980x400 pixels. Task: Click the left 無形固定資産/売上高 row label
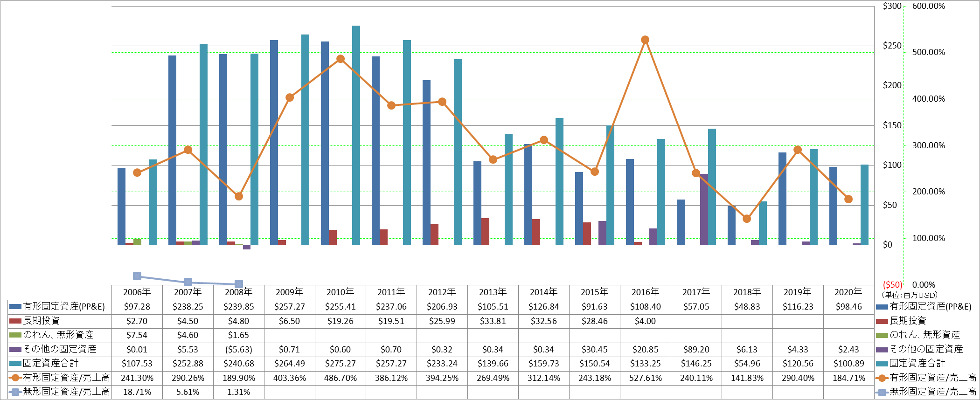pyautogui.click(x=66, y=392)
